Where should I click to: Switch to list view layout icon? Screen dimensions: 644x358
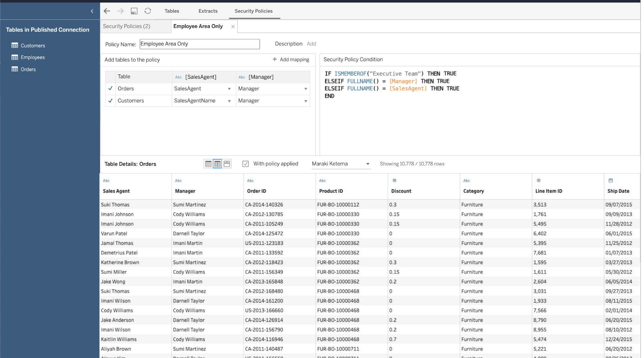click(x=208, y=164)
